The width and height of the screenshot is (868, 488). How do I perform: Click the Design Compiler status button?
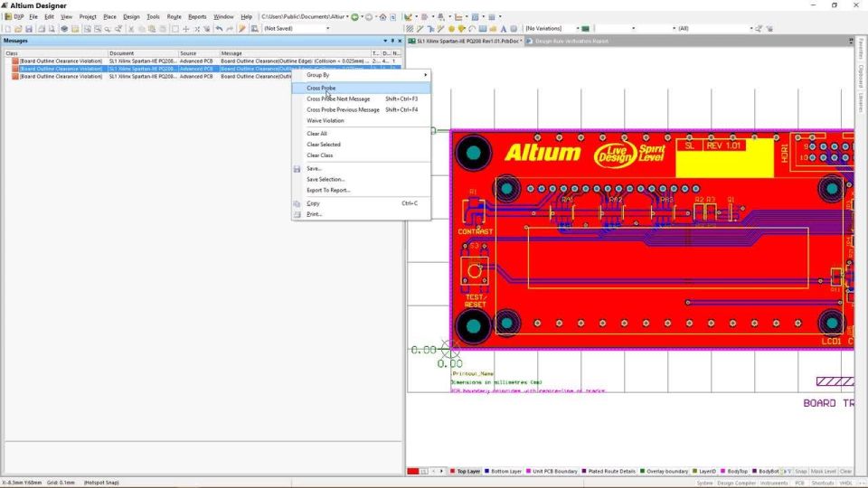click(x=736, y=483)
